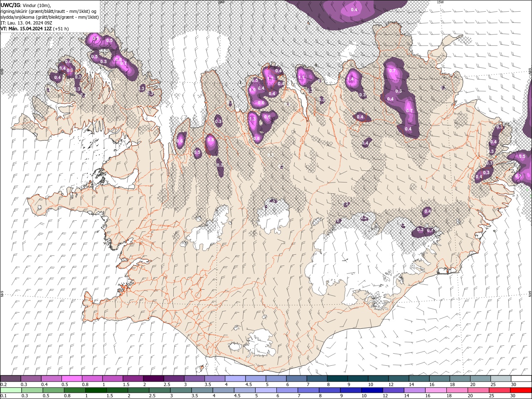Pick the darkest purple swatch labeled 2
This screenshot has height=399, width=532.
153,379
